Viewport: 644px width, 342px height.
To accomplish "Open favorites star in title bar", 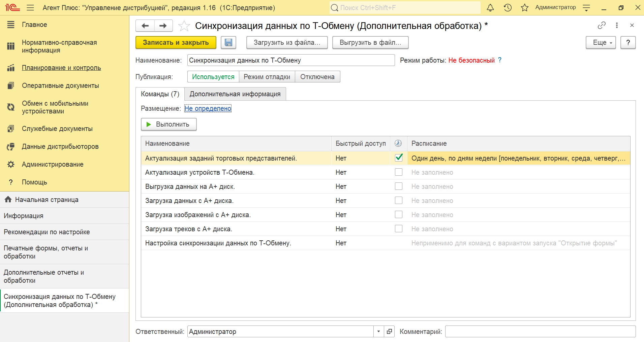I will click(525, 7).
